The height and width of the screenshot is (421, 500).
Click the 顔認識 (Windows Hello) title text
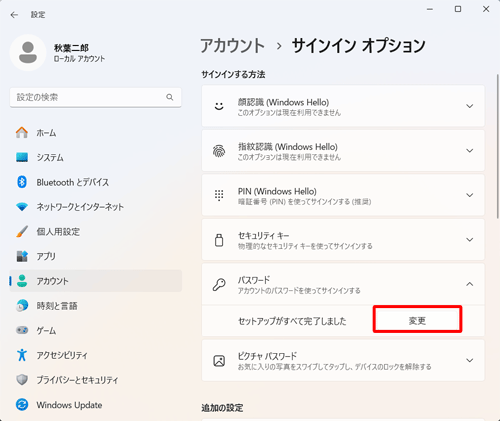click(x=283, y=102)
